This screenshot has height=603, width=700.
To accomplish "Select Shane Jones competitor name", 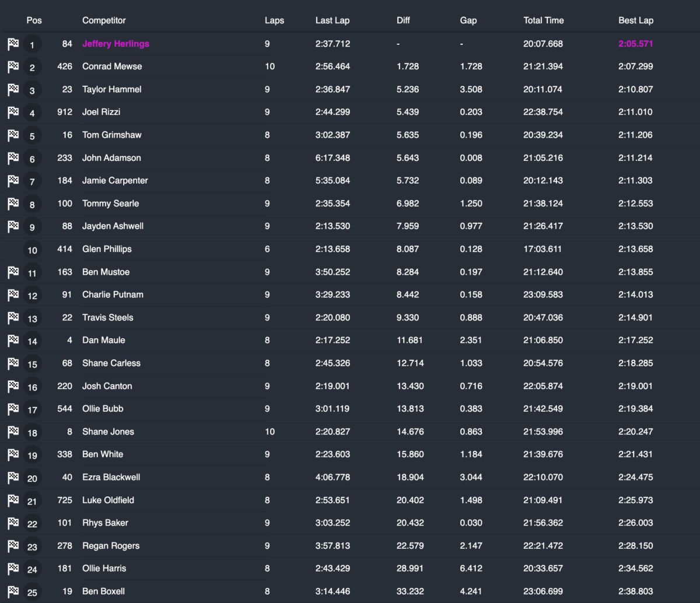I will [x=108, y=432].
